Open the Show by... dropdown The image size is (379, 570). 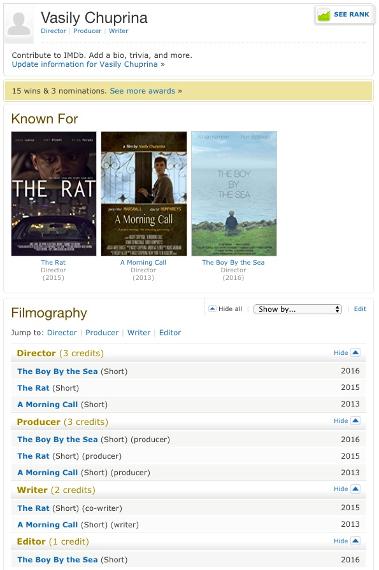[x=297, y=309]
